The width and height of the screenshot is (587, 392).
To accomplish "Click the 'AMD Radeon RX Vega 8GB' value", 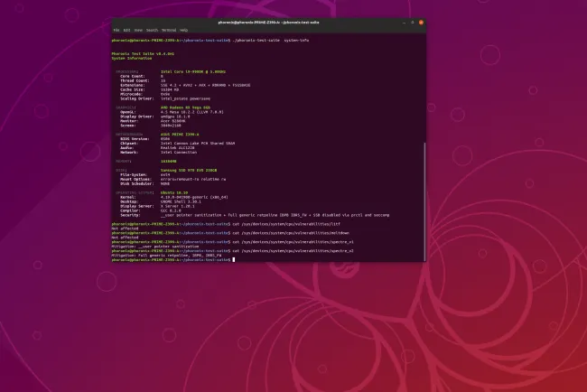I will pos(185,107).
